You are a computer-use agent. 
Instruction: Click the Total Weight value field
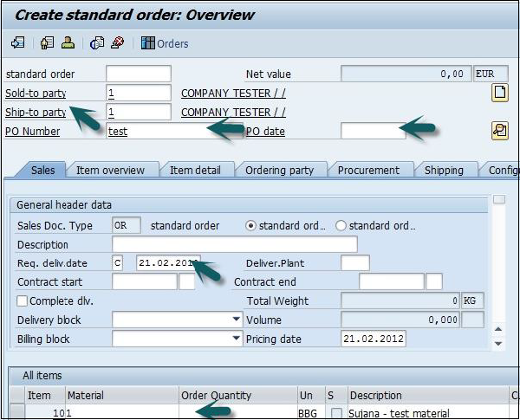click(x=400, y=300)
